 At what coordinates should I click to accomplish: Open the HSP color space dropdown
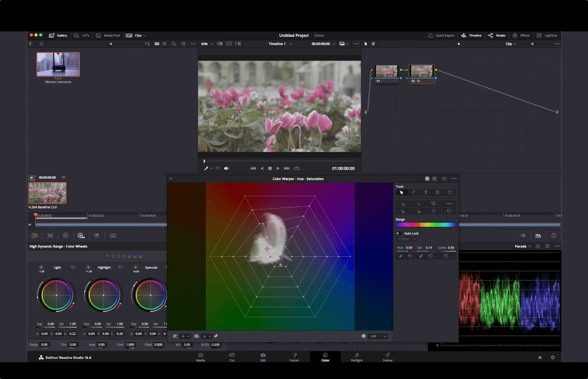(378, 336)
